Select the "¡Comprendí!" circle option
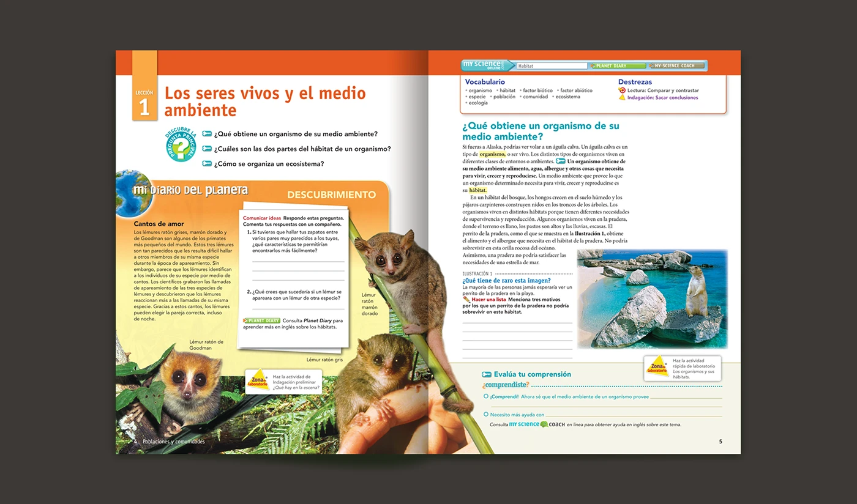857x504 pixels. (485, 396)
